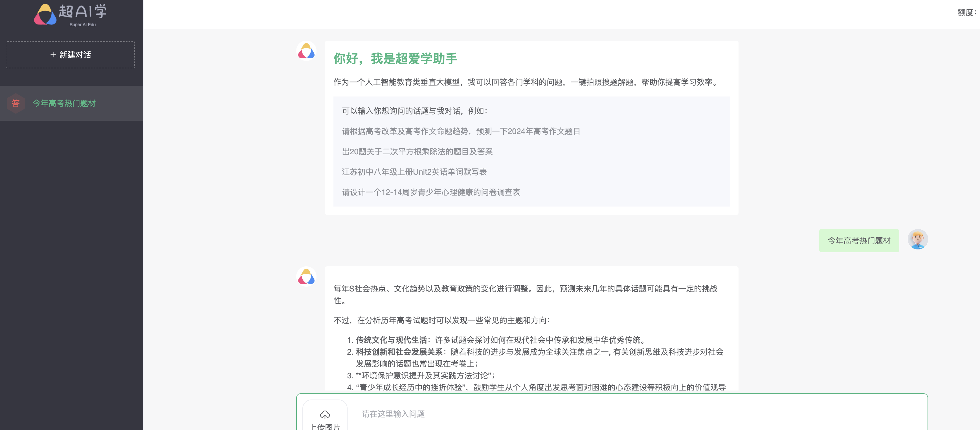
Task: Click the upload cloud icon
Action: pos(325,414)
